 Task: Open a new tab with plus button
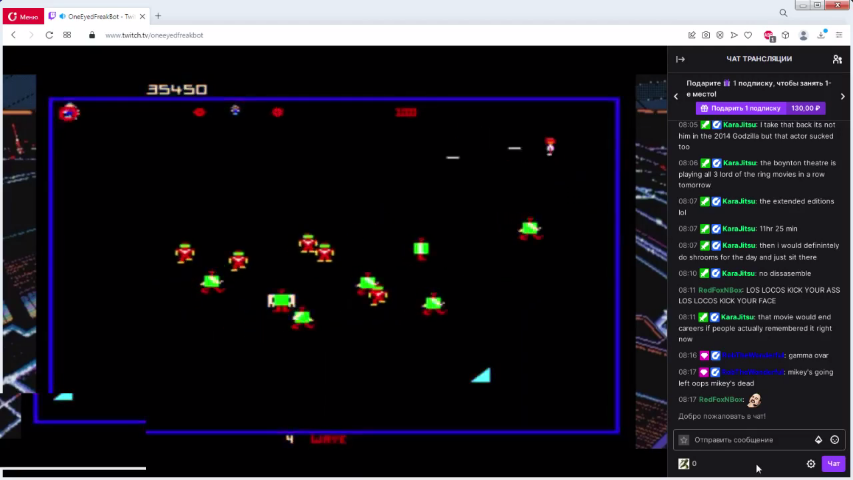tap(158, 16)
